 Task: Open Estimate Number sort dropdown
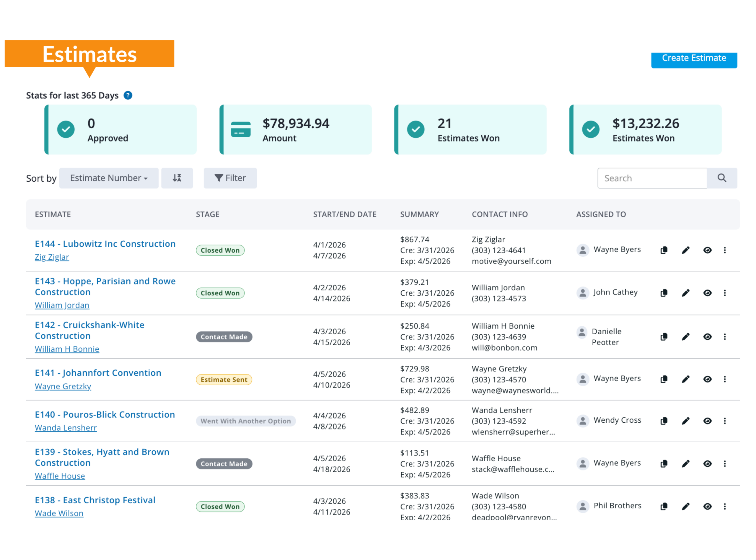pyautogui.click(x=109, y=178)
